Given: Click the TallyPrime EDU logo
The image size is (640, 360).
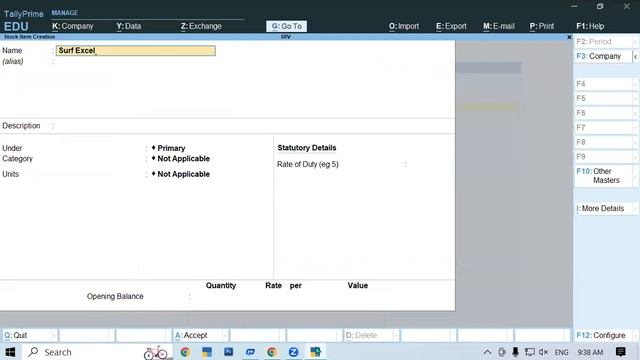Looking at the screenshot, I should pos(23,21).
